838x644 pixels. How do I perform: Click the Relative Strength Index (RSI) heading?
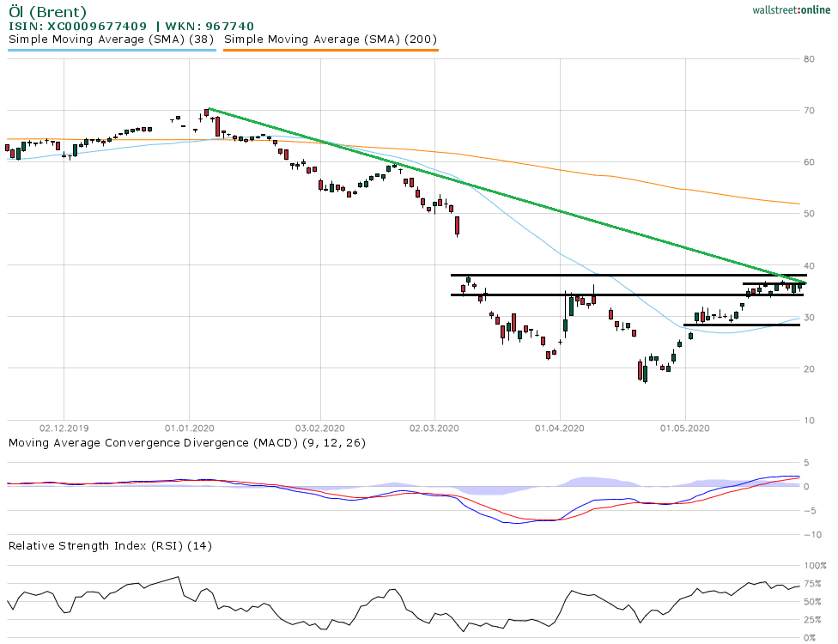pyautogui.click(x=110, y=545)
